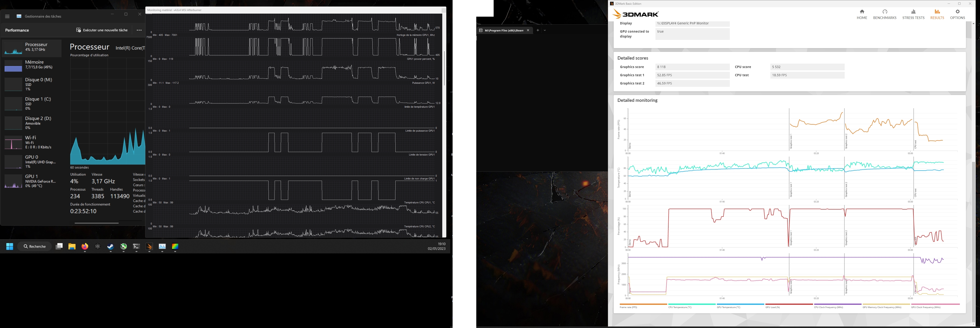Open the Windows Start menu
Viewport: 980px width, 328px height.
pos(10,247)
